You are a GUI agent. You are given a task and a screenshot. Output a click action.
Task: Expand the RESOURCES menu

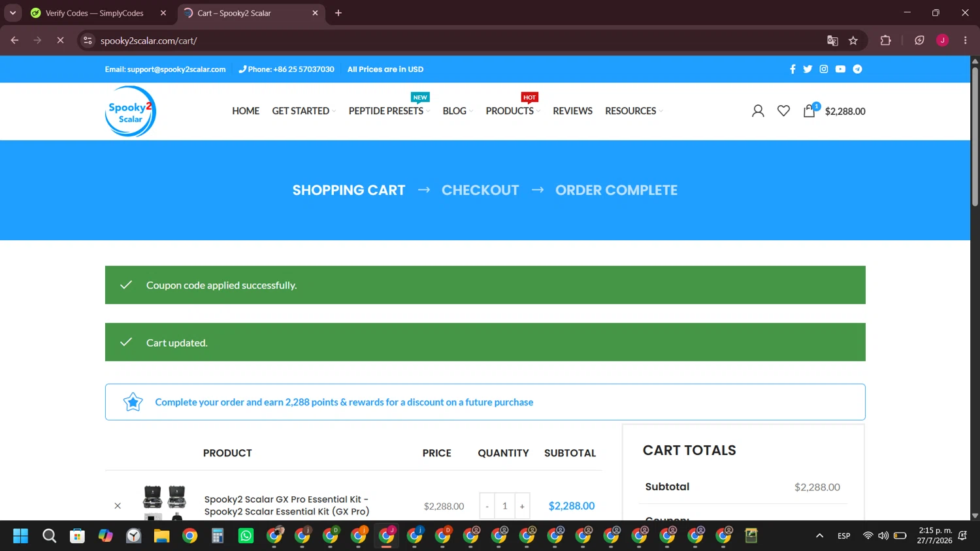[634, 111]
